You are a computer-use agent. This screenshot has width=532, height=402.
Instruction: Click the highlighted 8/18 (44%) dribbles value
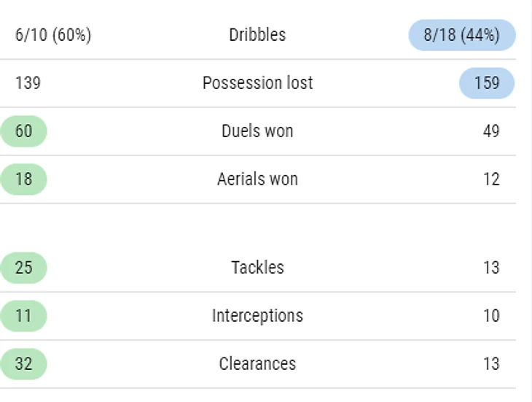click(462, 35)
